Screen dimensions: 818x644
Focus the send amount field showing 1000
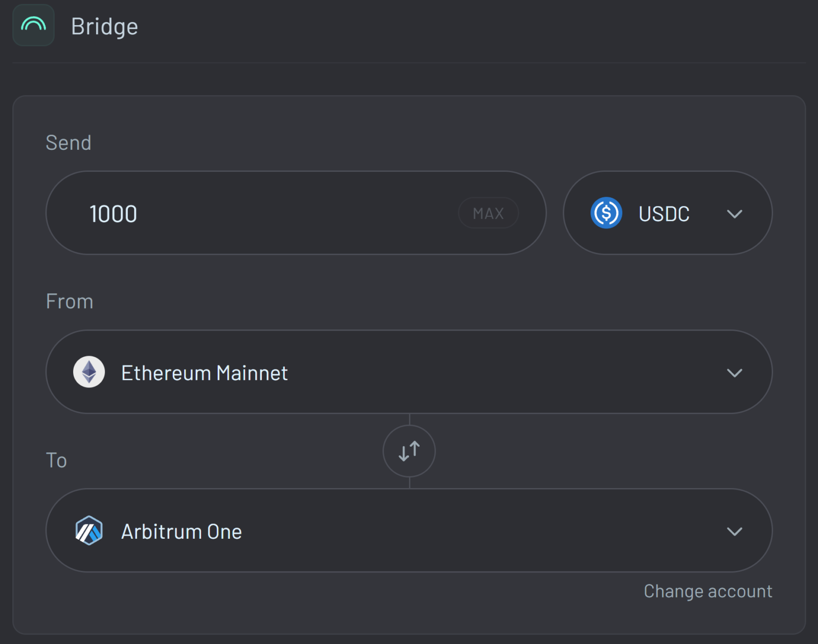tap(113, 214)
